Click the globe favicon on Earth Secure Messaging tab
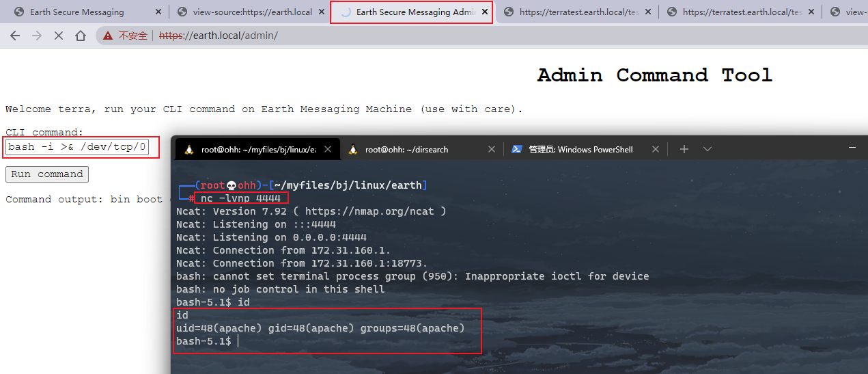Viewport: 868px width, 374px height. tap(19, 12)
